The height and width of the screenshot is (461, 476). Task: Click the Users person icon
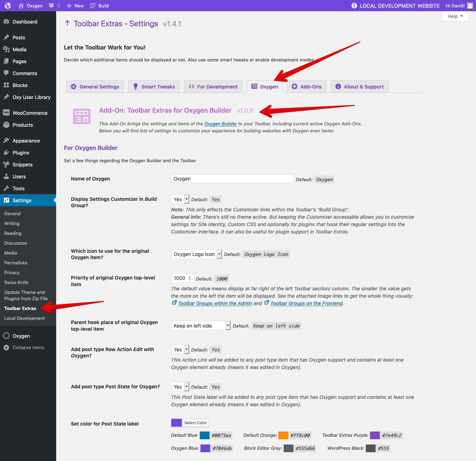[x=6, y=176]
